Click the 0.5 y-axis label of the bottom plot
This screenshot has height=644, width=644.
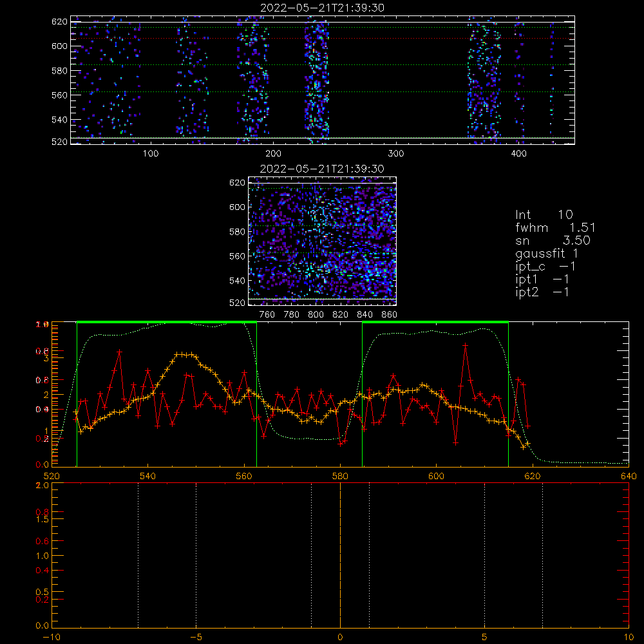(x=44, y=592)
